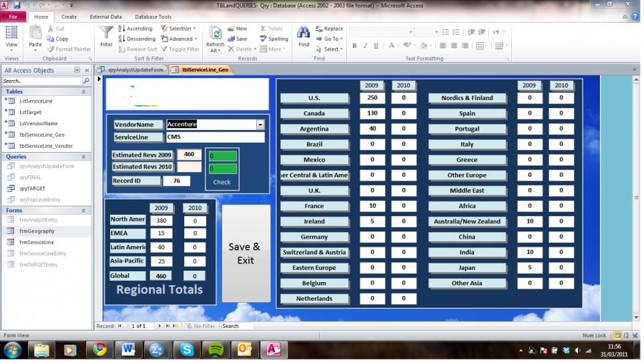This screenshot has width=644, height=362.
Task: Expand the Advanced filter dropdown
Action: pos(179,39)
